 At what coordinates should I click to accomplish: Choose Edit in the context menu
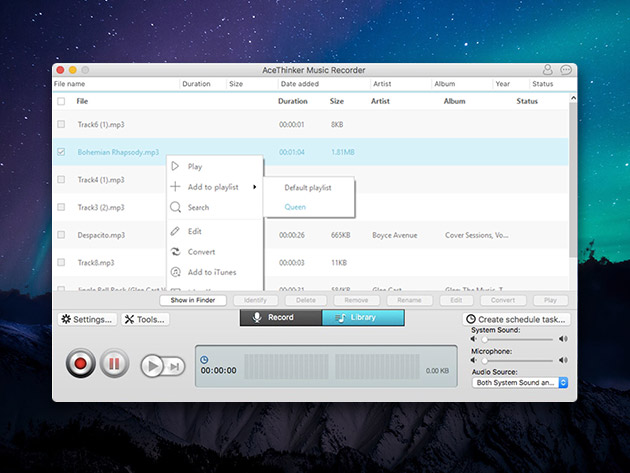(215, 231)
